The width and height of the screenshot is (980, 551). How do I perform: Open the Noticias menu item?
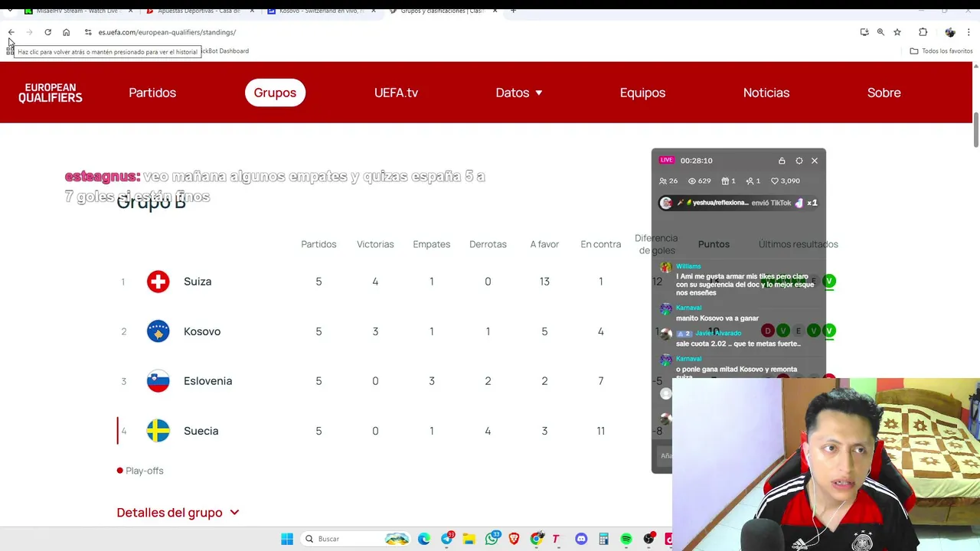click(x=766, y=93)
